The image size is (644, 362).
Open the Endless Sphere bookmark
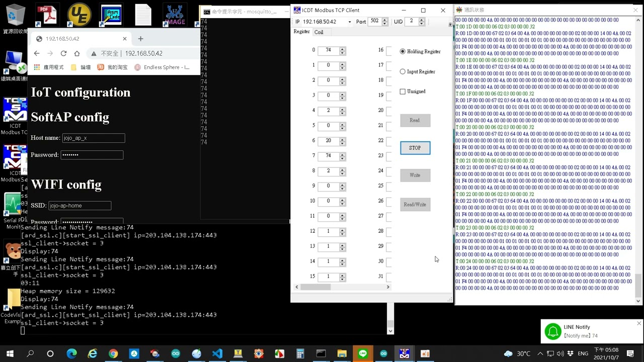(x=162, y=67)
